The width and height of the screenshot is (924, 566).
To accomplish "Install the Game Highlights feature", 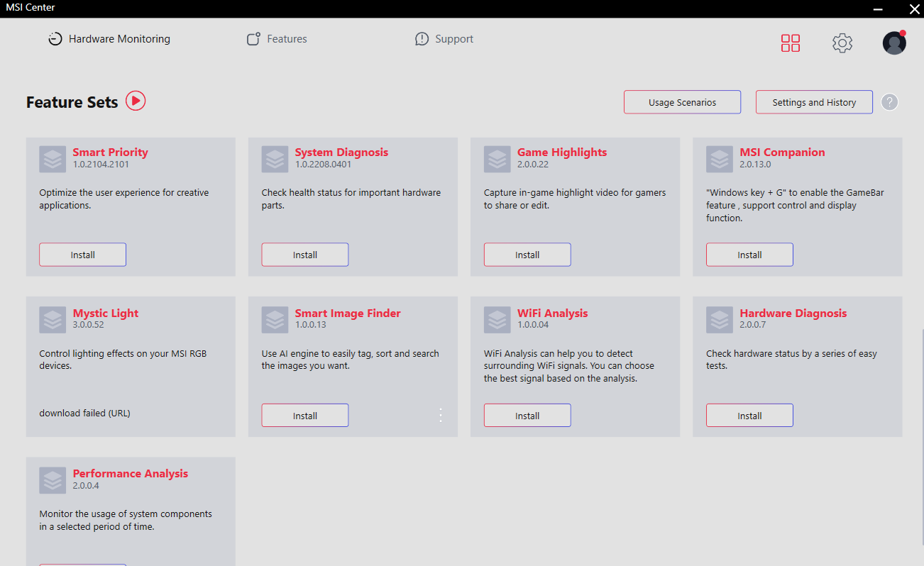I will [x=527, y=255].
